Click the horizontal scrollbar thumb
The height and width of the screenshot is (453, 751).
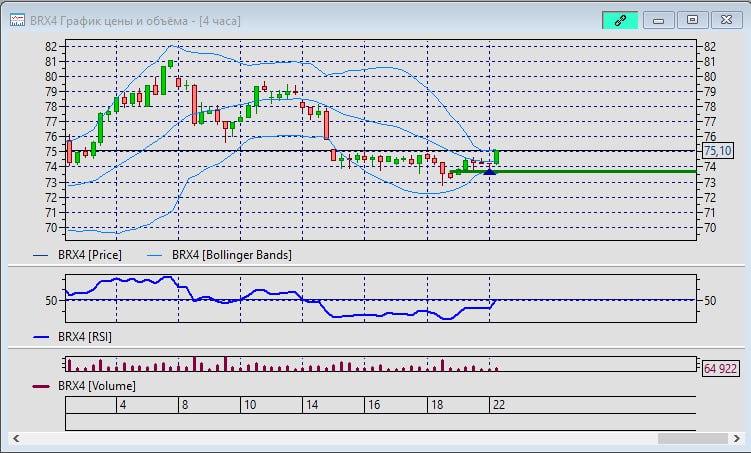[693, 438]
